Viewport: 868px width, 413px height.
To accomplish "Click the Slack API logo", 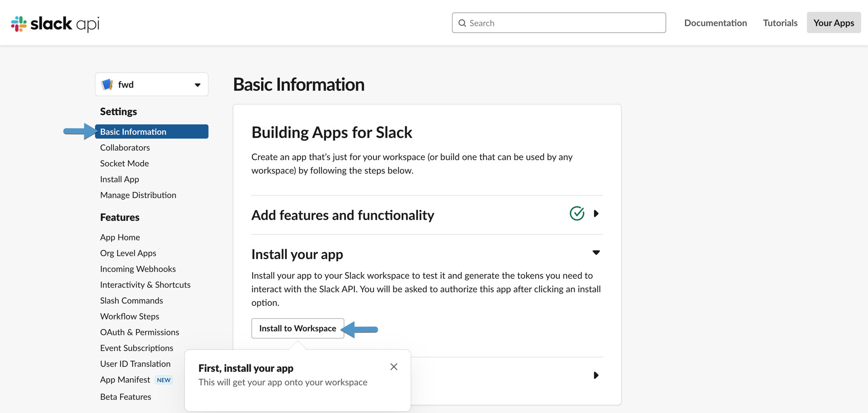I will (54, 23).
